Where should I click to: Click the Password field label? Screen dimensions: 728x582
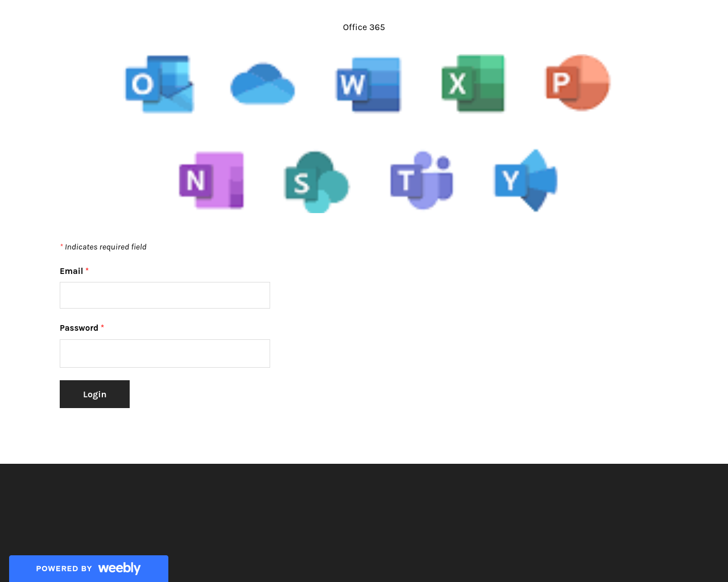click(x=79, y=328)
